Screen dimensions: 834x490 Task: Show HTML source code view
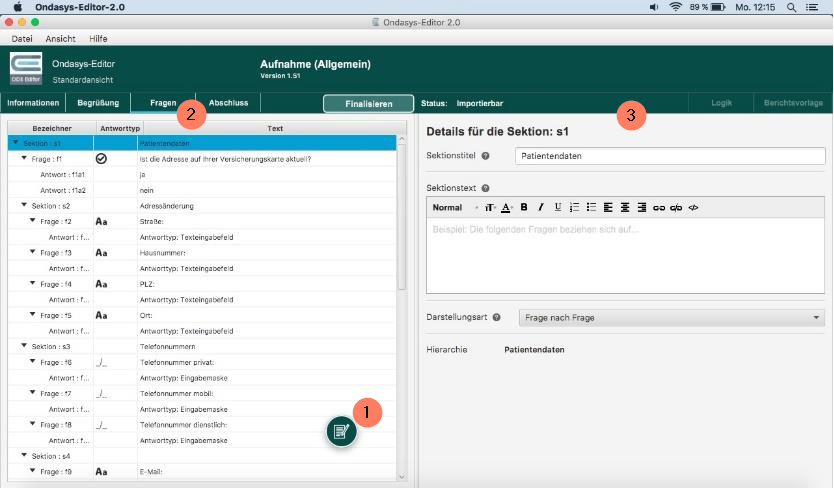pos(693,208)
